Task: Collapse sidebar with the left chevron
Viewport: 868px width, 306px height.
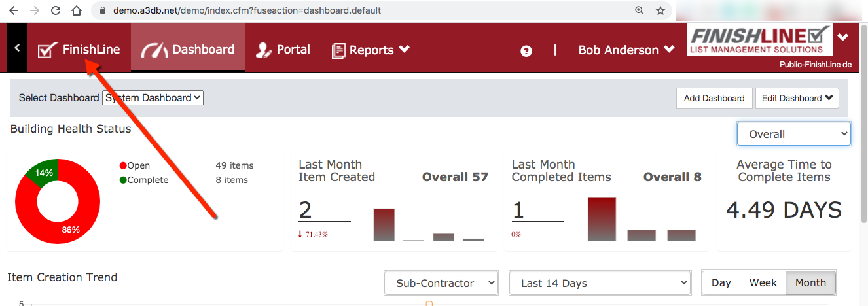Action: (x=17, y=48)
